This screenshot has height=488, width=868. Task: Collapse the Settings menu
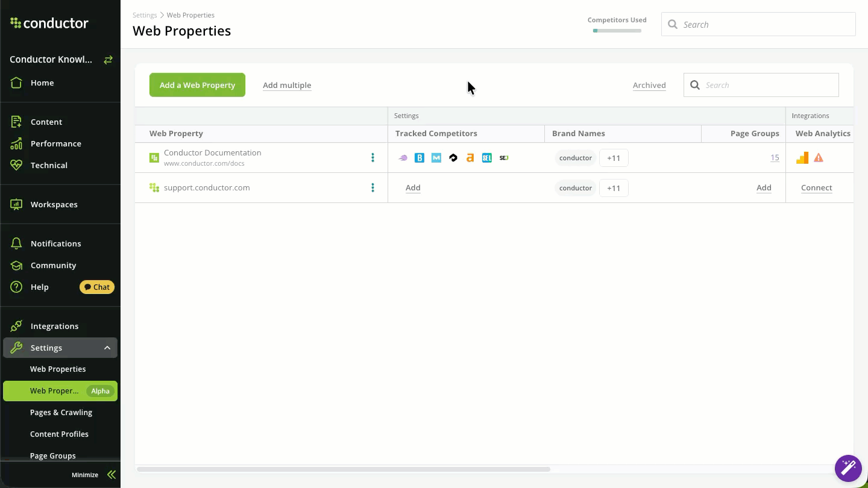click(x=107, y=348)
